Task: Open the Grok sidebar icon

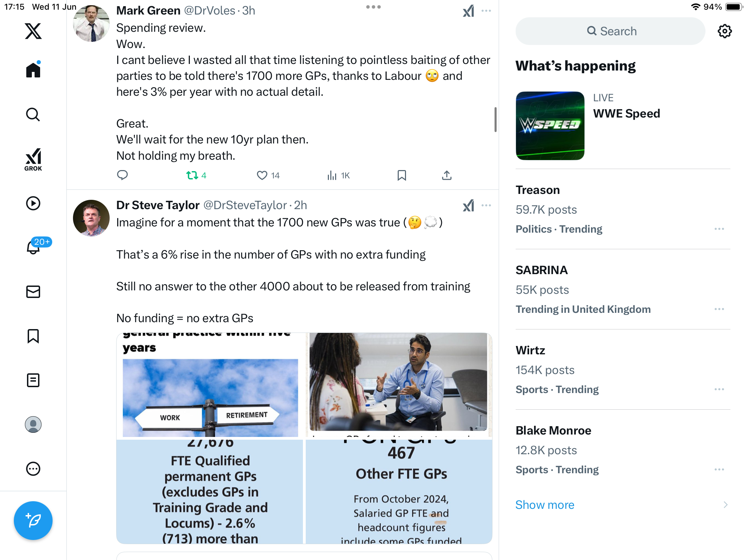Action: [33, 159]
